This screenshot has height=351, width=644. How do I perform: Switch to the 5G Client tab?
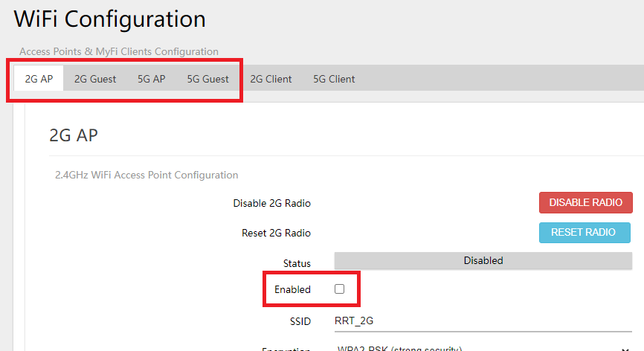coord(334,79)
